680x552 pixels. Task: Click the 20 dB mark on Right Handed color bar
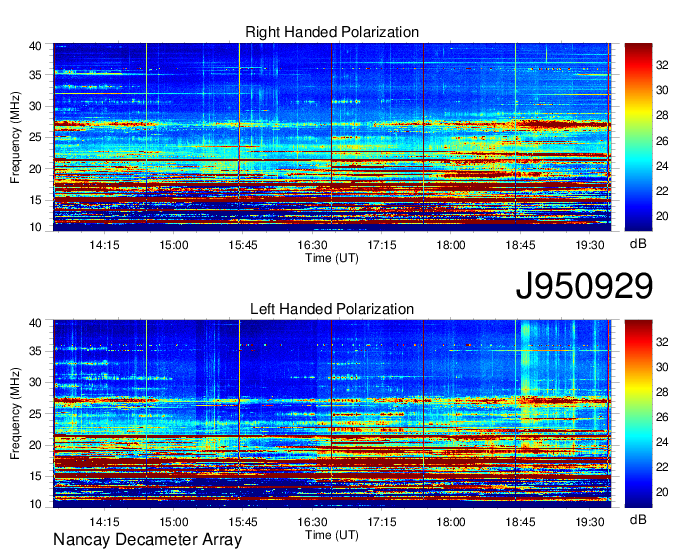662,216
